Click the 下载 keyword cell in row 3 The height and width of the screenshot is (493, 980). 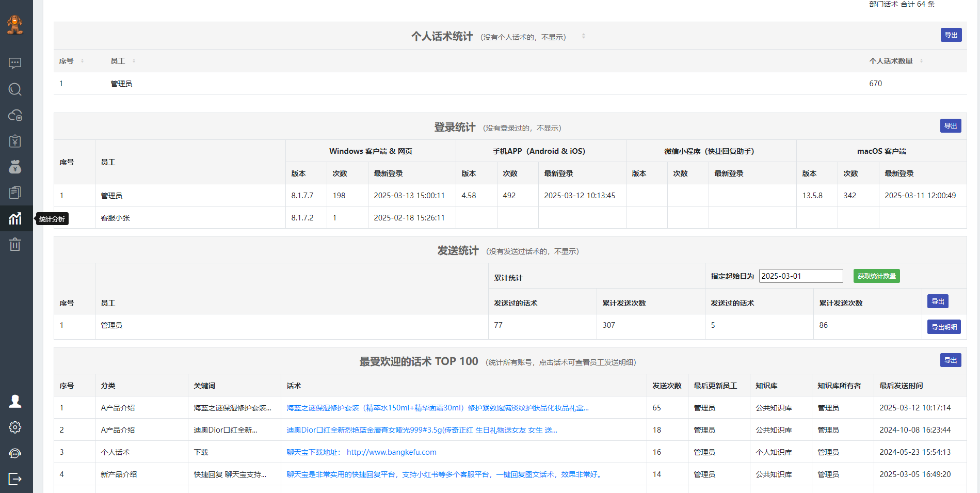pyautogui.click(x=201, y=452)
